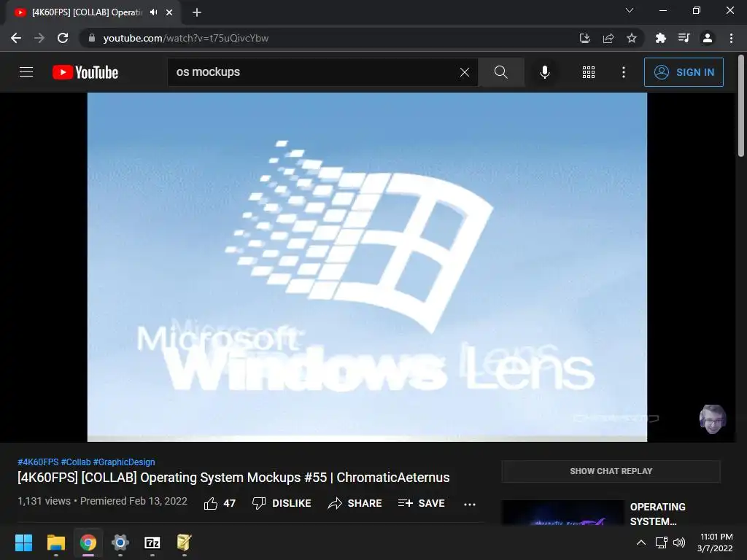Open the YouTube hamburger guide menu

26,72
